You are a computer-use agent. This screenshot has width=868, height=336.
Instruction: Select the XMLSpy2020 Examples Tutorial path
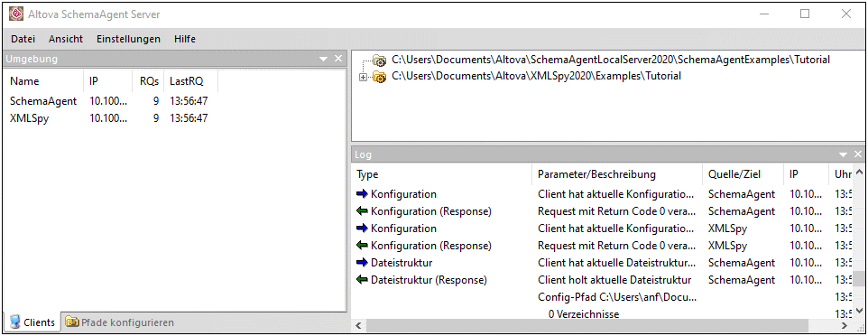(x=537, y=76)
